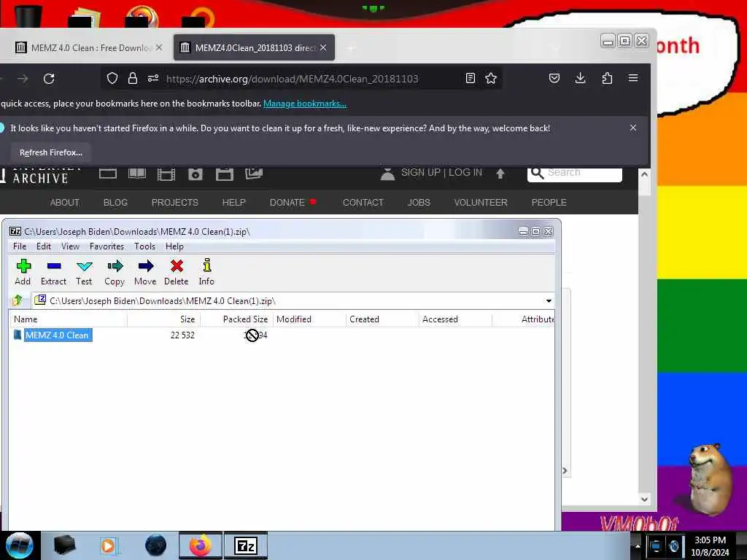This screenshot has height=560, width=747.
Task: Run the Test tool in 7-Zip
Action: click(x=84, y=273)
